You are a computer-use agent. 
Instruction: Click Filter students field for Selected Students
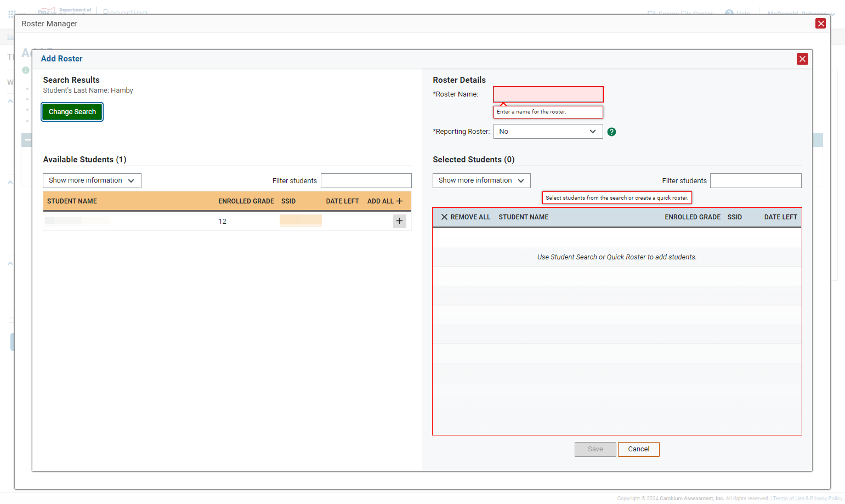[756, 181]
